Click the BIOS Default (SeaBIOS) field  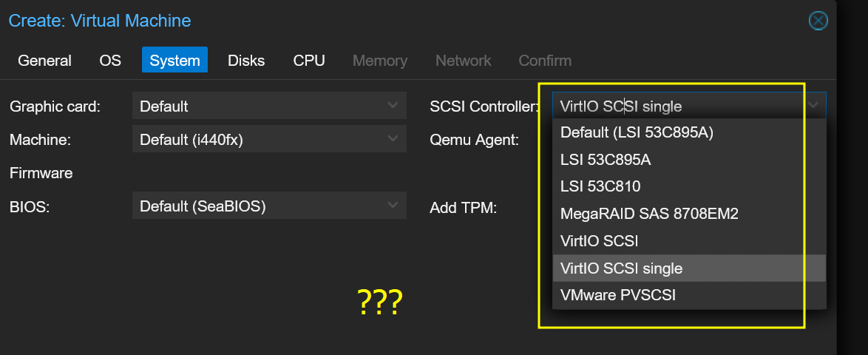(259, 206)
